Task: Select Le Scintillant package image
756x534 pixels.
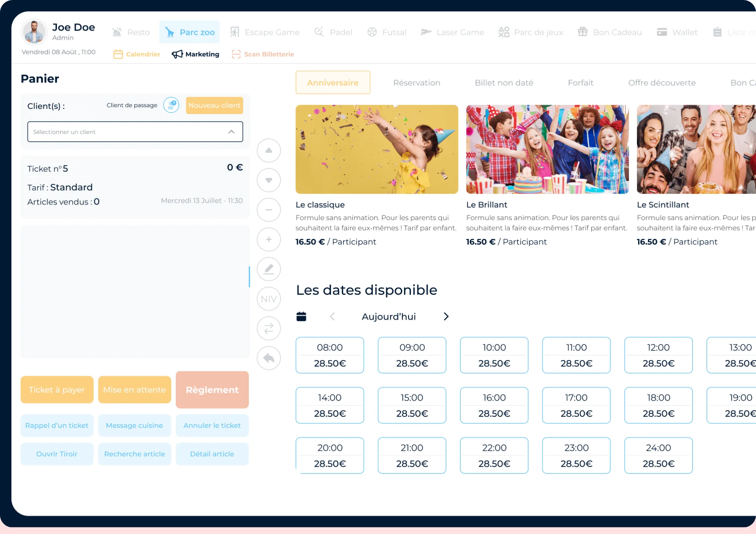Action: pyautogui.click(x=696, y=149)
